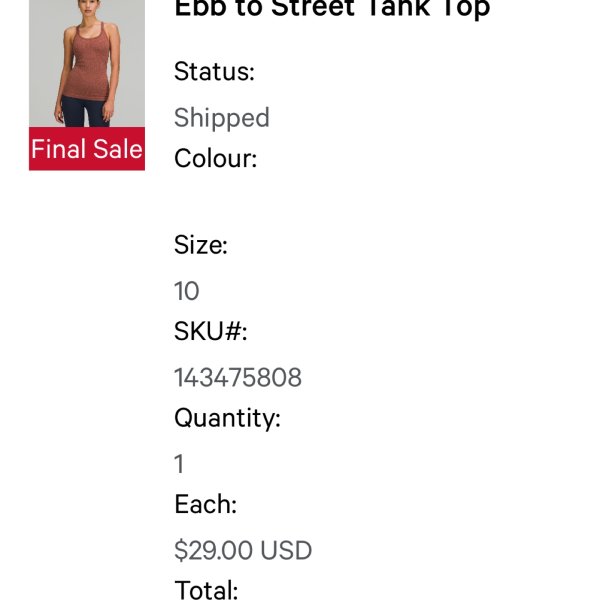600x600 pixels.
Task: Select the SKU#: label
Action: click(x=211, y=331)
